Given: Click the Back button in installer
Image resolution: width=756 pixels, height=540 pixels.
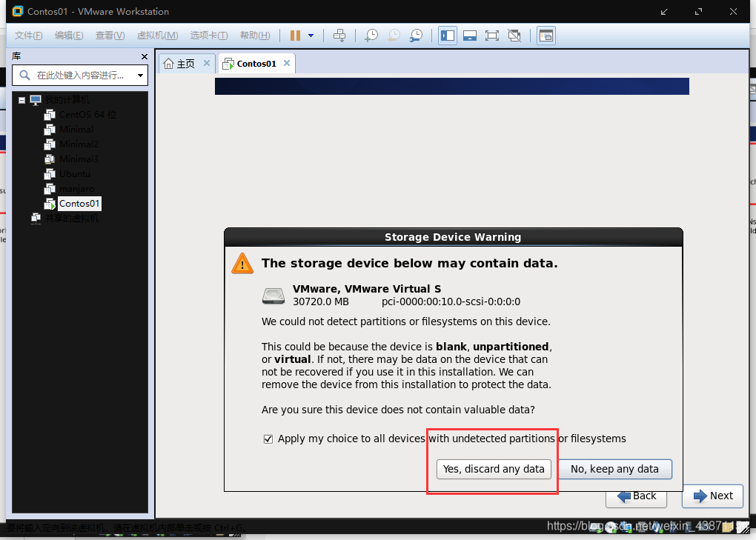Looking at the screenshot, I should tap(637, 496).
